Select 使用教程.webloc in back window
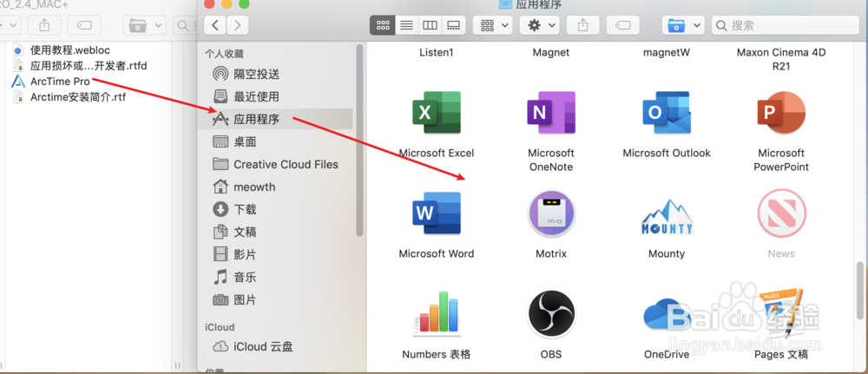868x374 pixels. 69,49
